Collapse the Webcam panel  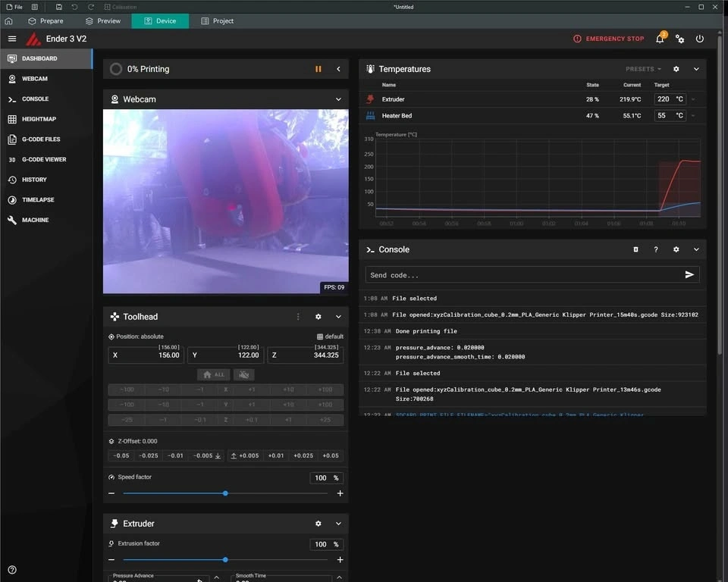point(338,99)
